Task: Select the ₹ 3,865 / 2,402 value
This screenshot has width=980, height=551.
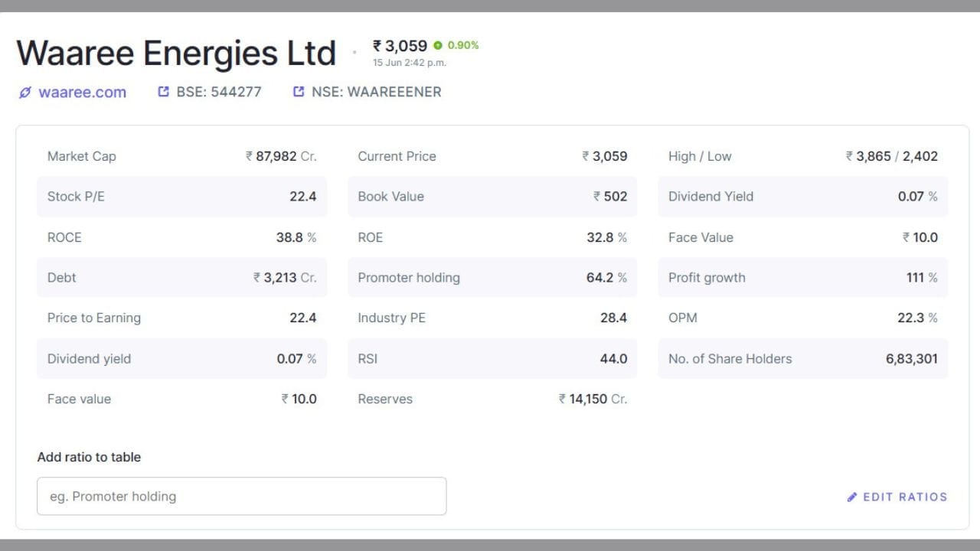Action: pyautogui.click(x=892, y=156)
